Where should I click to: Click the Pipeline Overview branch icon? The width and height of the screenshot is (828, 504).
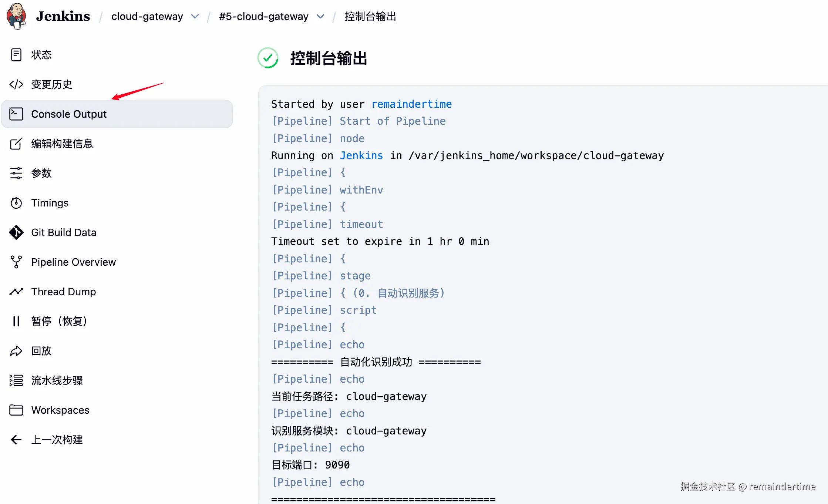pos(16,262)
